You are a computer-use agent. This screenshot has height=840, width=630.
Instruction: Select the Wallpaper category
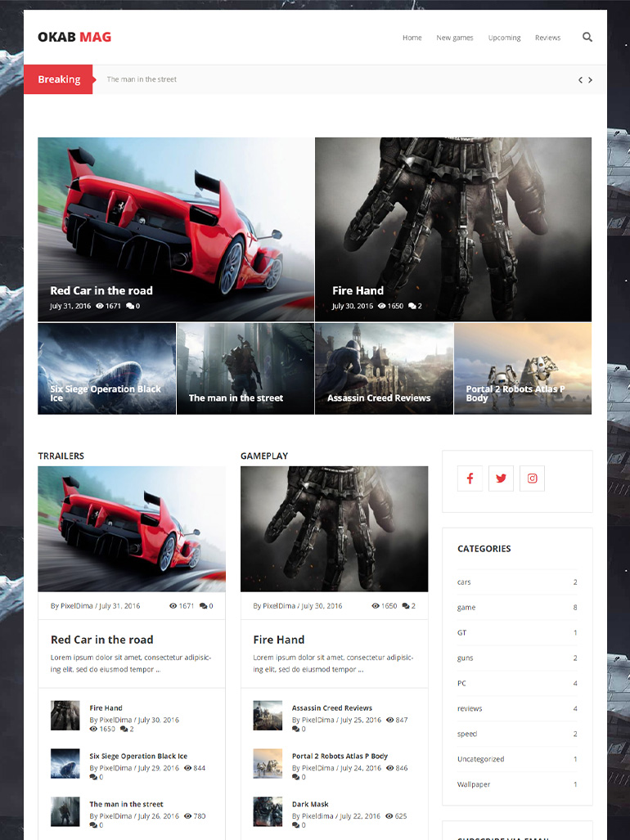474,784
